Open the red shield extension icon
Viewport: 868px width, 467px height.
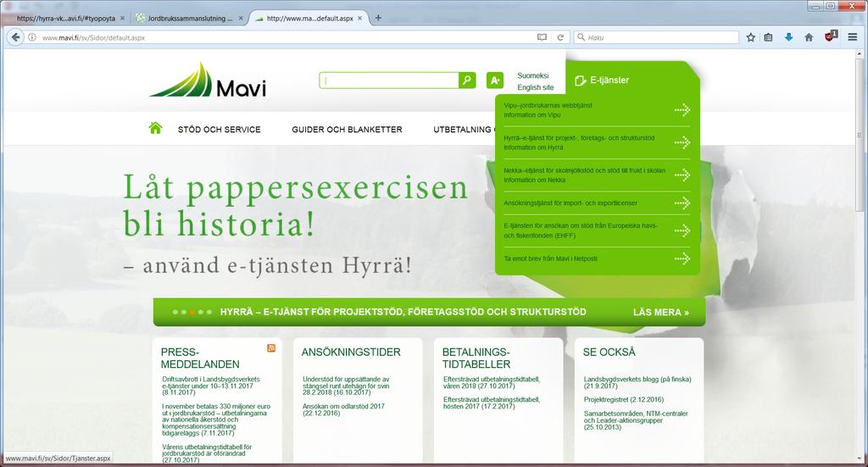(x=831, y=36)
